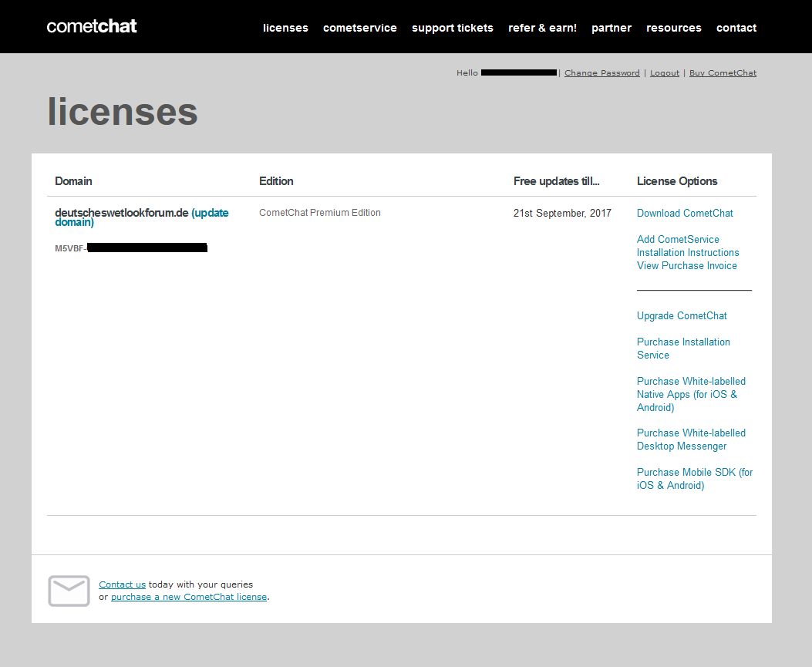Go to cometservice in navigation
The image size is (812, 667).
click(x=359, y=28)
